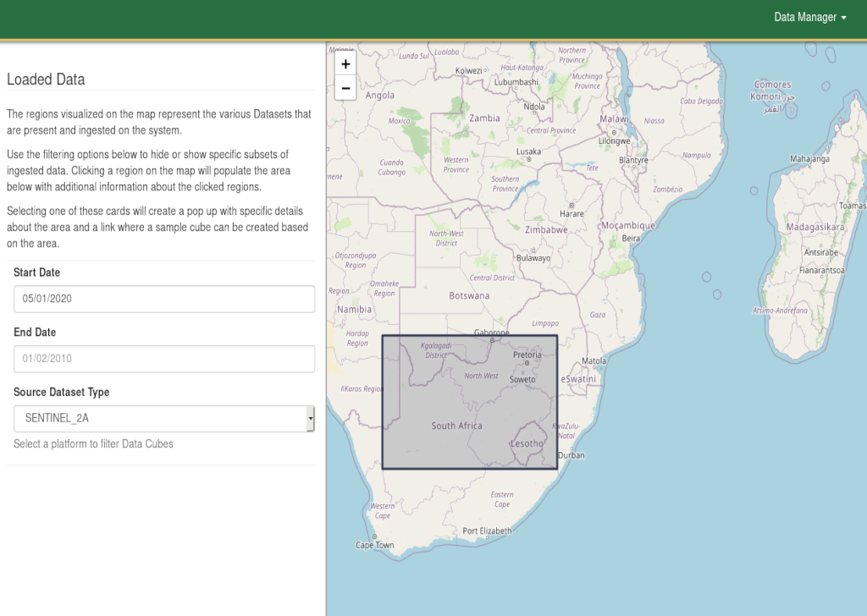Open the Data Manager menu
The width and height of the screenshot is (867, 616).
pyautogui.click(x=809, y=17)
